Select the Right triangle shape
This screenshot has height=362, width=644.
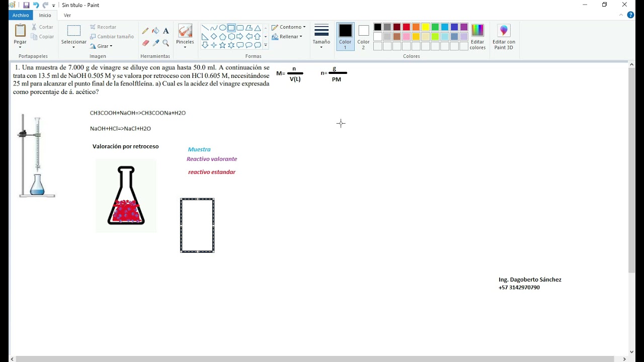(x=205, y=37)
